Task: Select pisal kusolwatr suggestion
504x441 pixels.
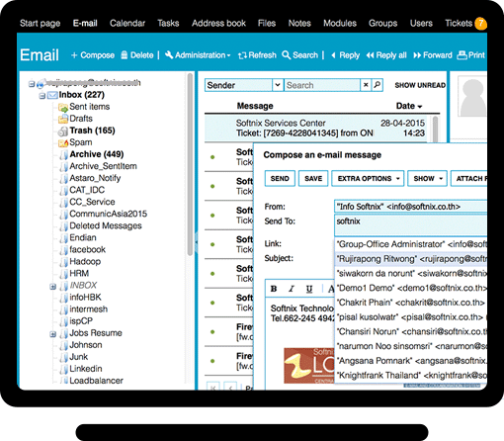Action: (411, 317)
